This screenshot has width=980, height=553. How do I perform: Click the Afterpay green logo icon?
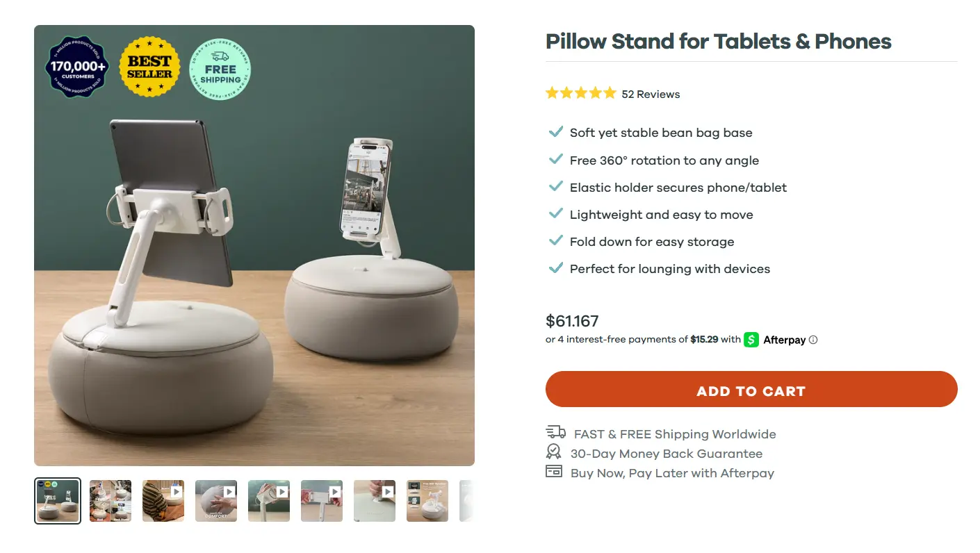pyautogui.click(x=751, y=340)
